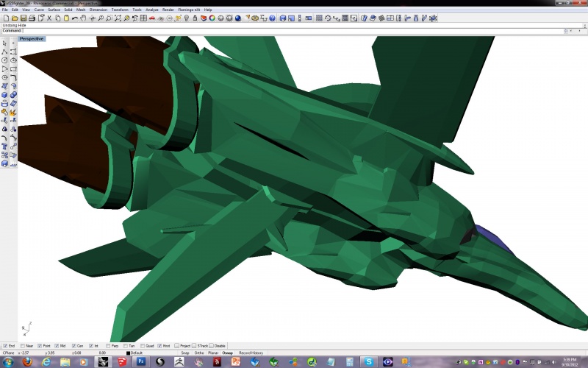Uncheck the Cen osnap checkbox
Screen dimensions: 588x368
point(74,346)
